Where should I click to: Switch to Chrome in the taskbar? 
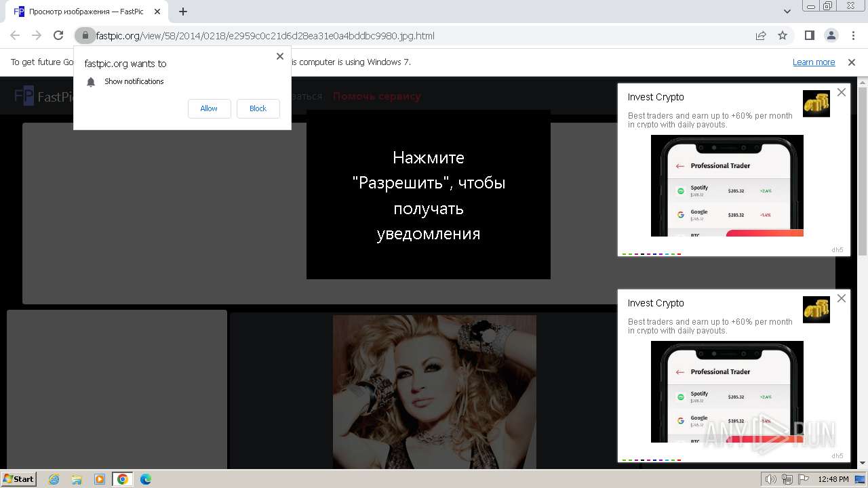tap(123, 479)
